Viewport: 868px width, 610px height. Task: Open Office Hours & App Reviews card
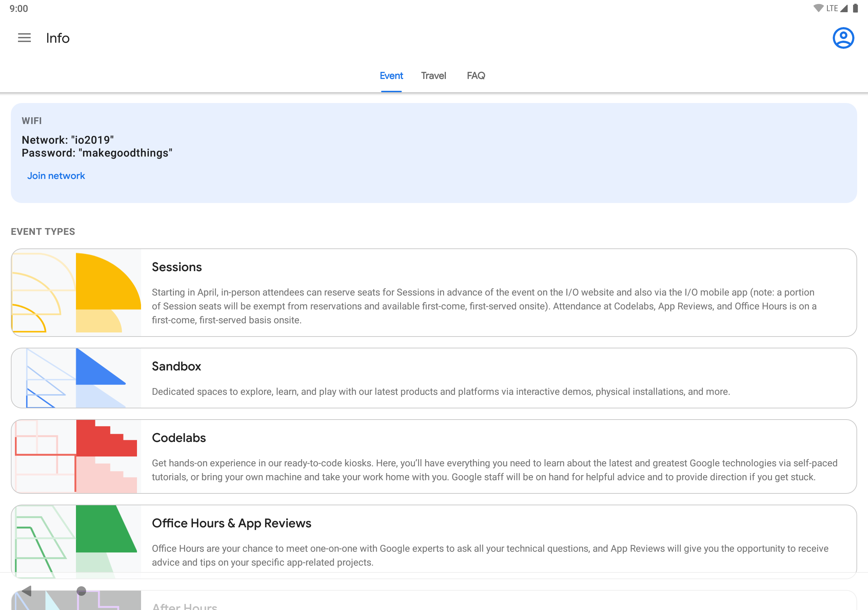(x=231, y=523)
